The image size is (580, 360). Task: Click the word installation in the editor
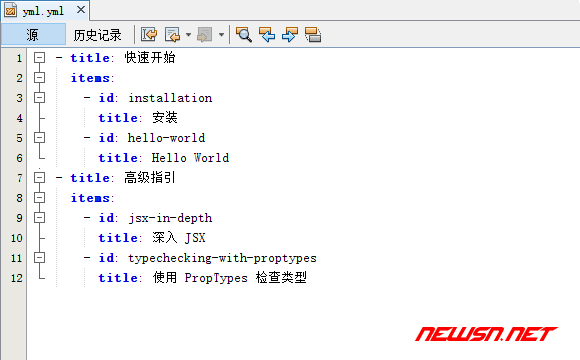170,98
